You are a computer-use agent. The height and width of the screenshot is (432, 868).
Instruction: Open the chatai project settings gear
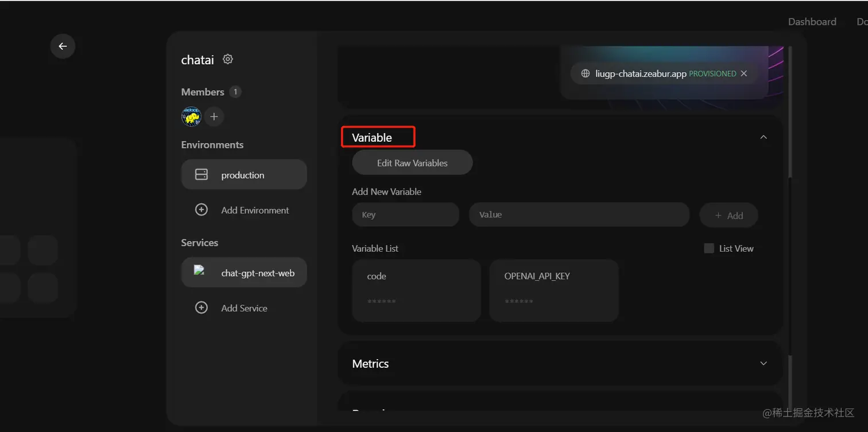[227, 59]
